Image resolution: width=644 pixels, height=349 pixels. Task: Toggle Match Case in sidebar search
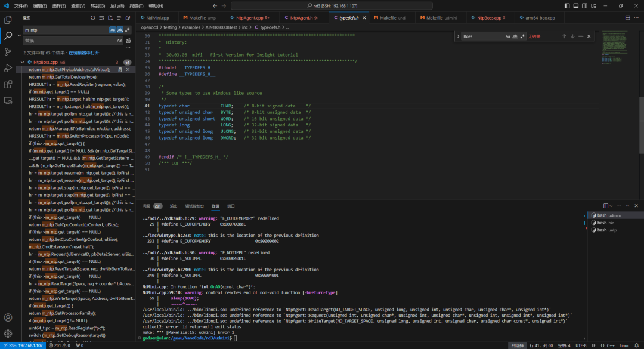(113, 30)
